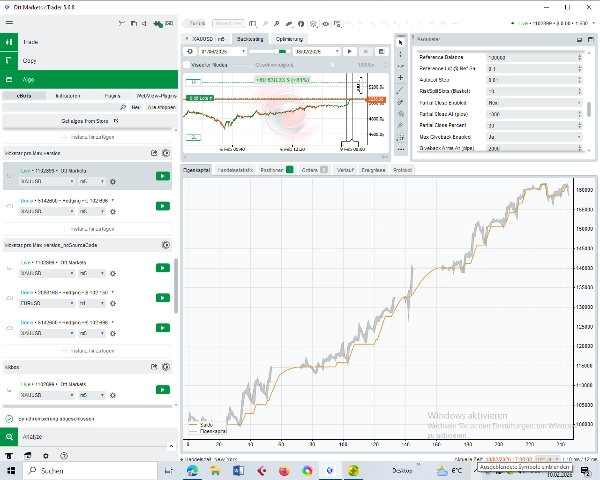
Task: Click Get algos from Store
Action: click(x=89, y=121)
